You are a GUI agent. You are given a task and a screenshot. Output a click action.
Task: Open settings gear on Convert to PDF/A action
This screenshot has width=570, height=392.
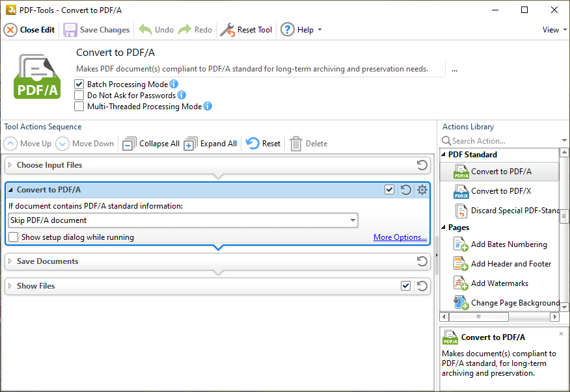pyautogui.click(x=422, y=189)
